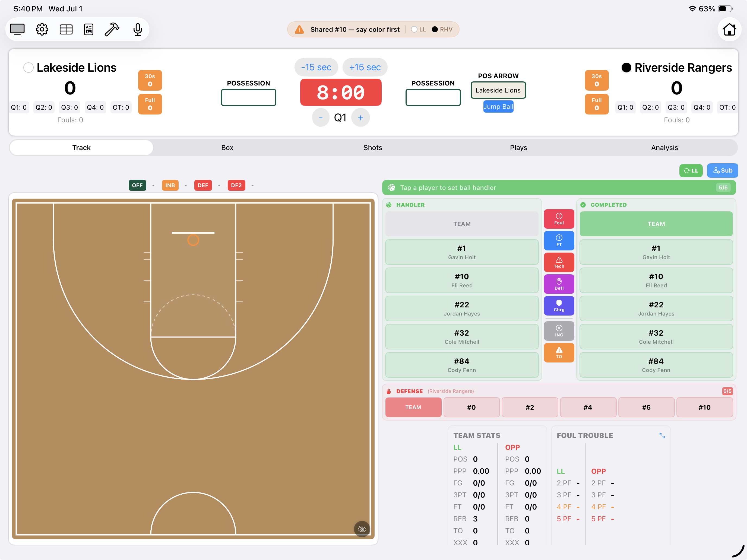Click the Jump Ball button
The height and width of the screenshot is (560, 747).
[x=498, y=106]
